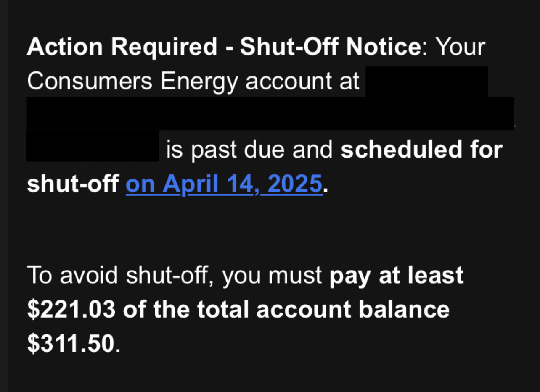Click the 'Shut-Off Notice' bold text
The height and width of the screenshot is (392, 540).
(330, 47)
